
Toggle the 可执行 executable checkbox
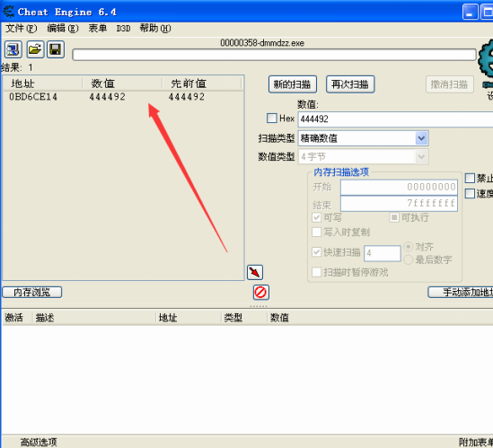tap(394, 217)
